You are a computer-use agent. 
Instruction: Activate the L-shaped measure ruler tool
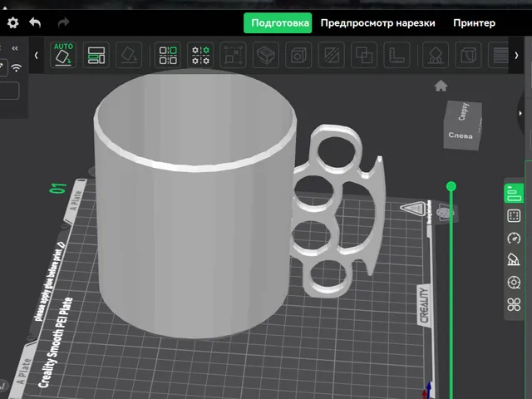pos(397,55)
